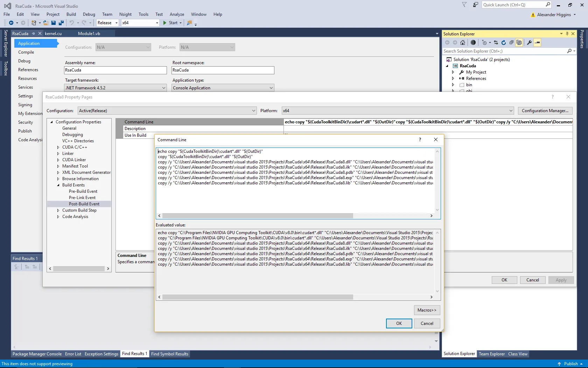Collapse the Configuration Properties node

(51, 122)
